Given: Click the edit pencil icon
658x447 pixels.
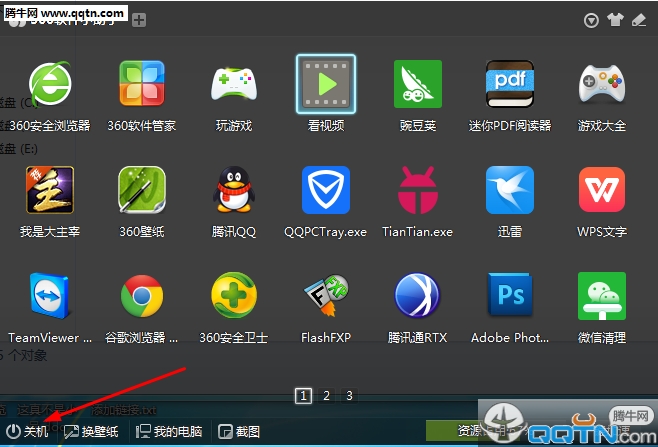Looking at the screenshot, I should 639,20.
